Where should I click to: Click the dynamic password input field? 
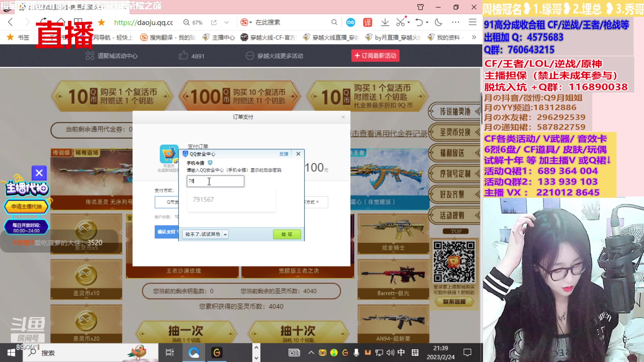(215, 181)
